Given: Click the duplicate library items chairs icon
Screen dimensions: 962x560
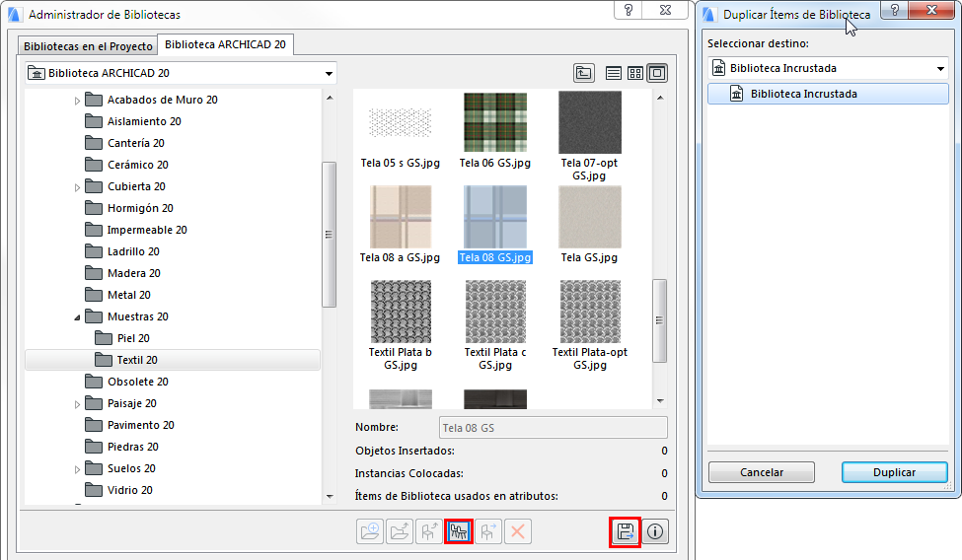Looking at the screenshot, I should click(x=458, y=531).
